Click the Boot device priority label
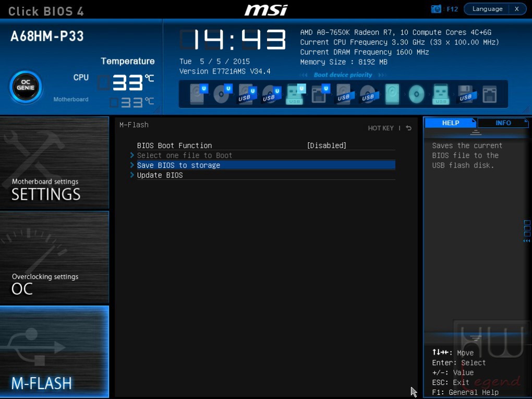The width and height of the screenshot is (532, 399). [x=343, y=75]
